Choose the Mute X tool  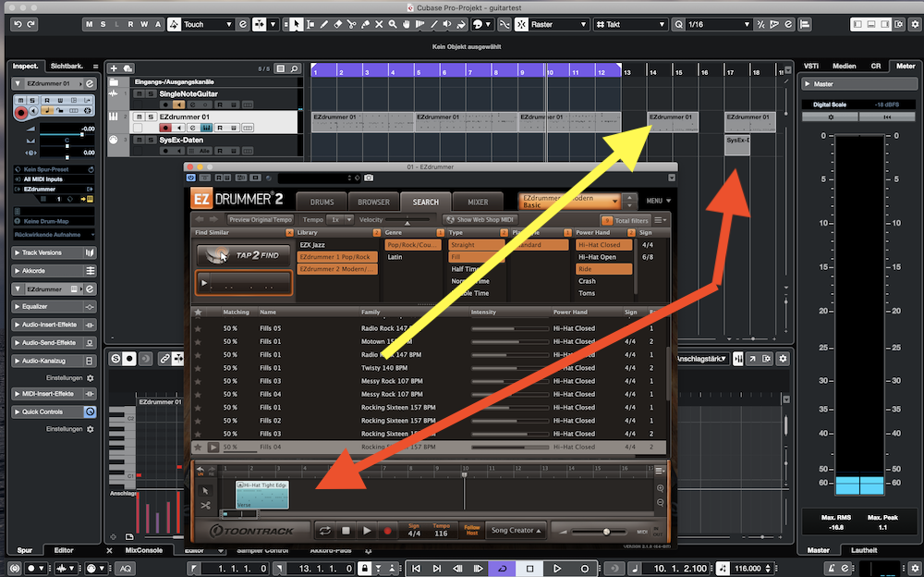379,24
